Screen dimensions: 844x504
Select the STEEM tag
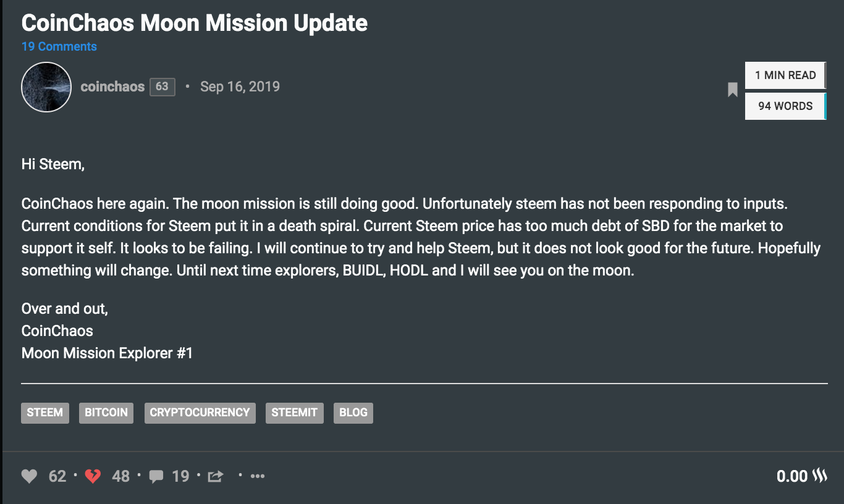[x=45, y=413]
